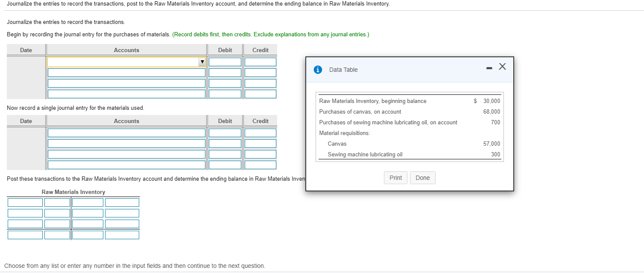Click second-row Debit field of purchases entry
Image resolution: width=644 pixels, height=273 pixels.
pyautogui.click(x=225, y=73)
